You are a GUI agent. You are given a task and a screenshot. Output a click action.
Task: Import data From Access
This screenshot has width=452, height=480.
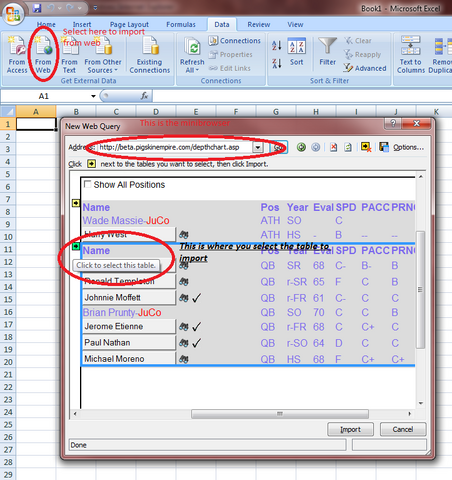(x=17, y=55)
